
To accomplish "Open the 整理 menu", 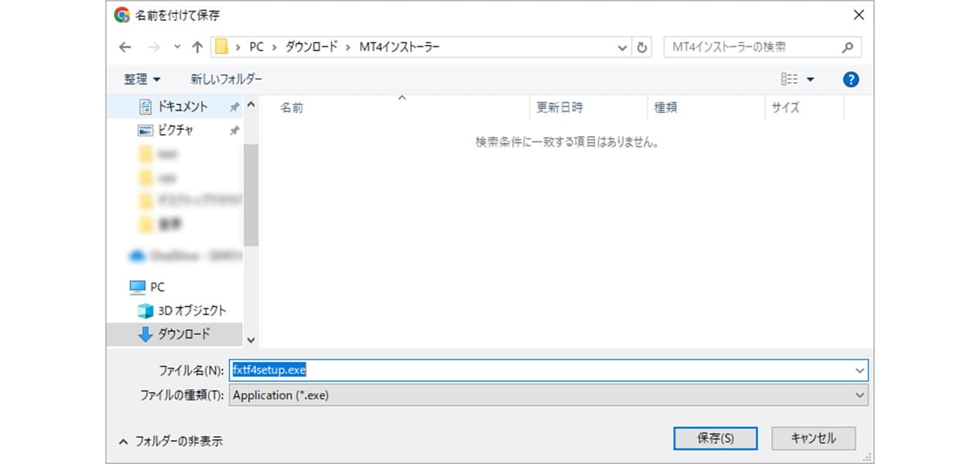I will (142, 79).
